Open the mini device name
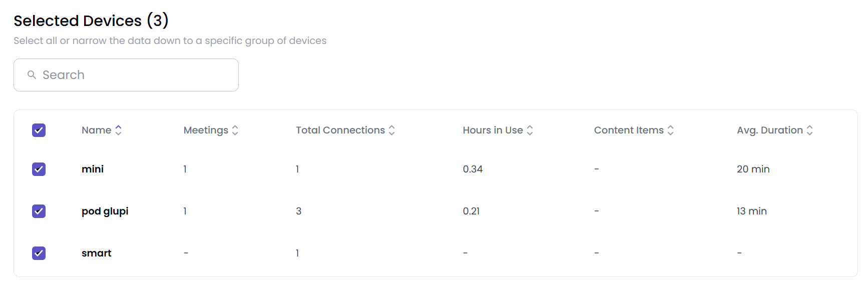The height and width of the screenshot is (296, 868). pyautogui.click(x=93, y=169)
